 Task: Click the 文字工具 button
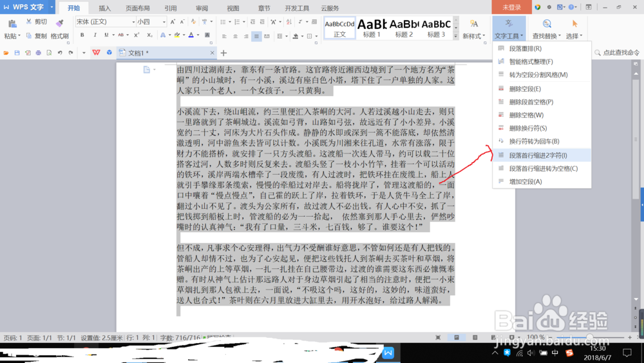pos(509,29)
